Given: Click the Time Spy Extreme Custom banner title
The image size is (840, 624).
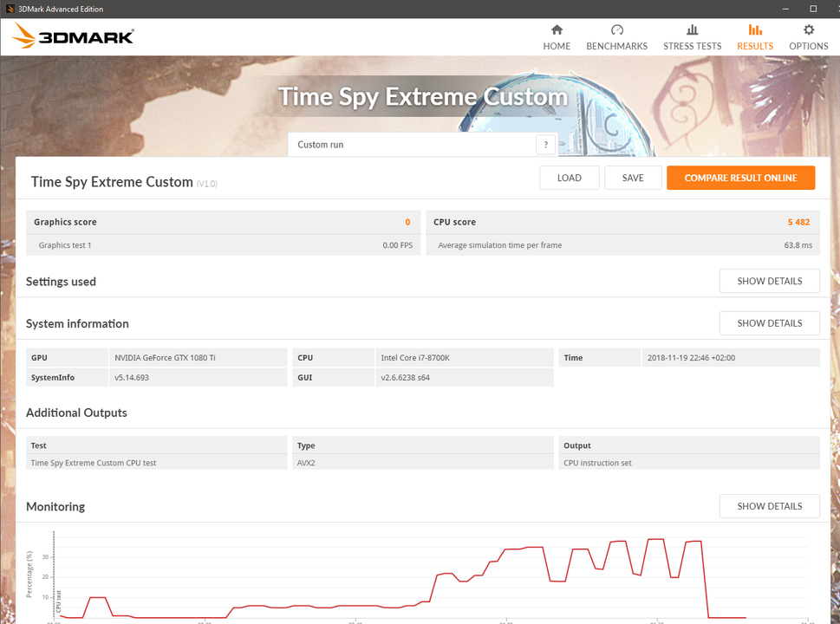Looking at the screenshot, I should (423, 97).
